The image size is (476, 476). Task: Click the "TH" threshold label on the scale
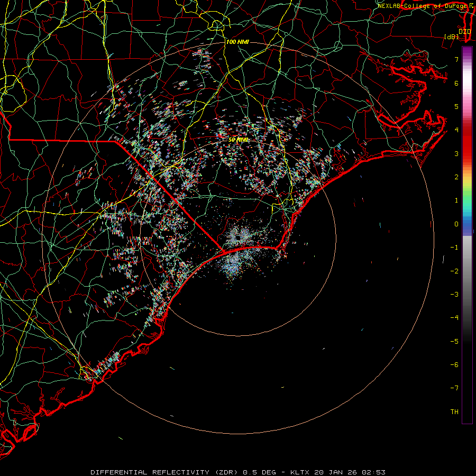point(454,412)
